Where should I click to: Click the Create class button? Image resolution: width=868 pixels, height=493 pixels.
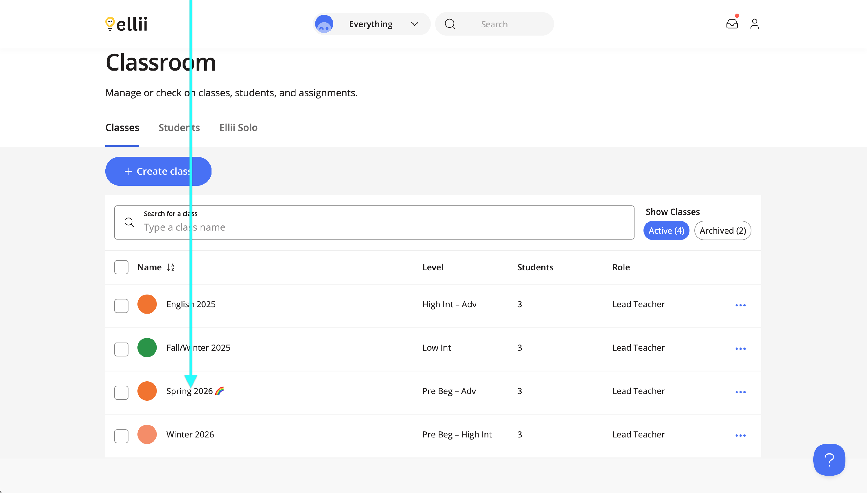(159, 171)
